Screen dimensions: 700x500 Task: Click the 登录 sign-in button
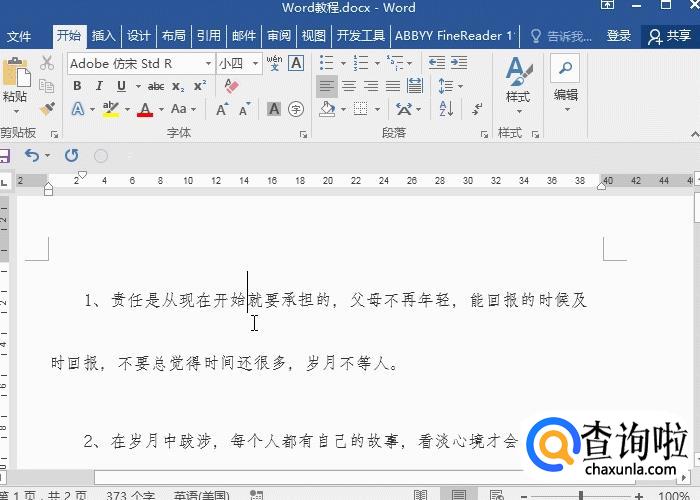click(619, 36)
